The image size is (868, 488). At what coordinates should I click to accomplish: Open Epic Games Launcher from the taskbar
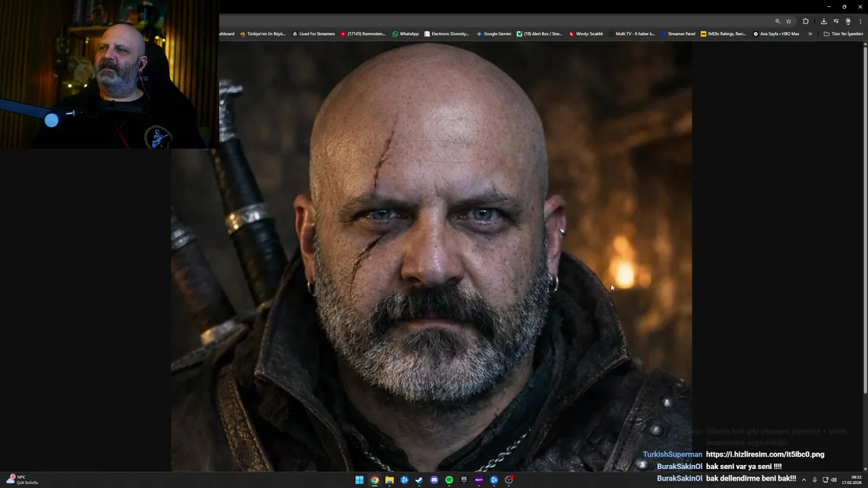point(464,480)
